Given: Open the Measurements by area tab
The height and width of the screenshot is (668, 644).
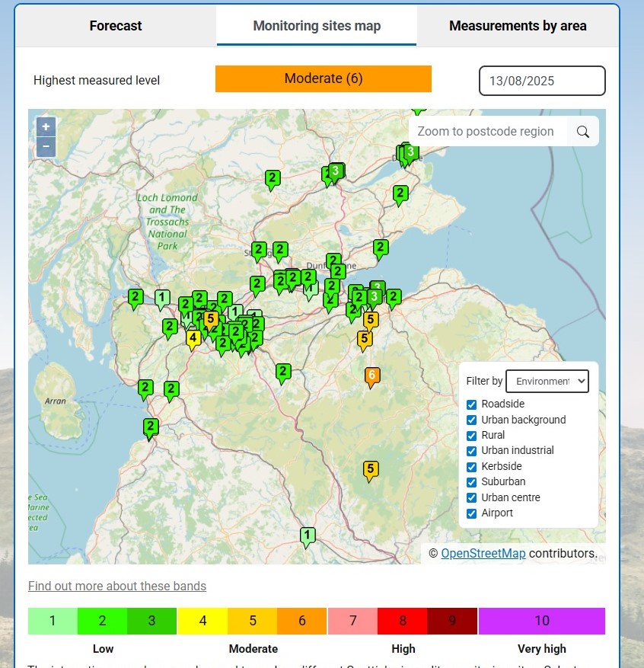Looking at the screenshot, I should (518, 25).
